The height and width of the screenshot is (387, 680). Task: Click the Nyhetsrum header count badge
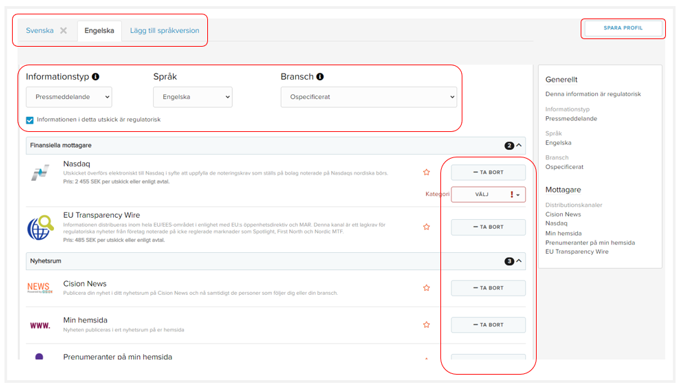[x=509, y=261]
